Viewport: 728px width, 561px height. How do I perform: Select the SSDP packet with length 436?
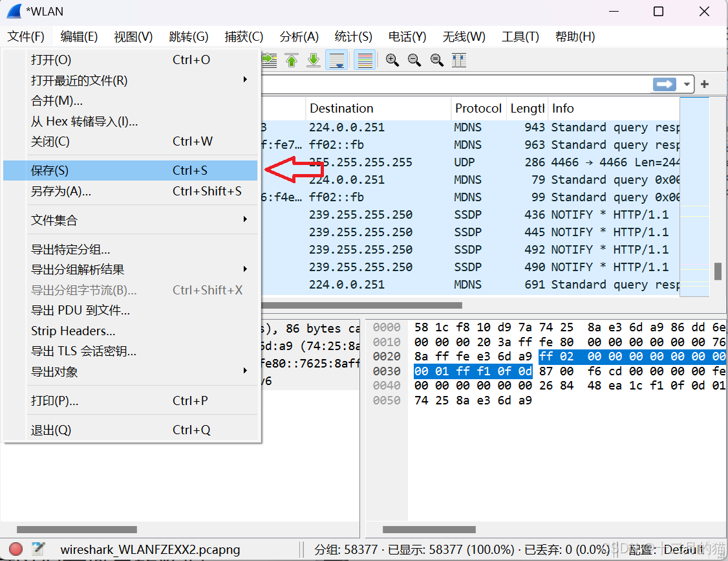470,215
